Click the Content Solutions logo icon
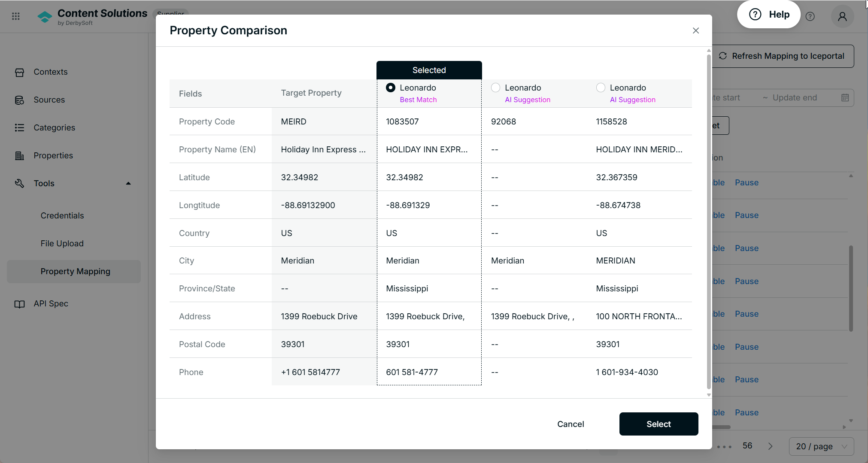The width and height of the screenshot is (868, 463). click(x=45, y=17)
